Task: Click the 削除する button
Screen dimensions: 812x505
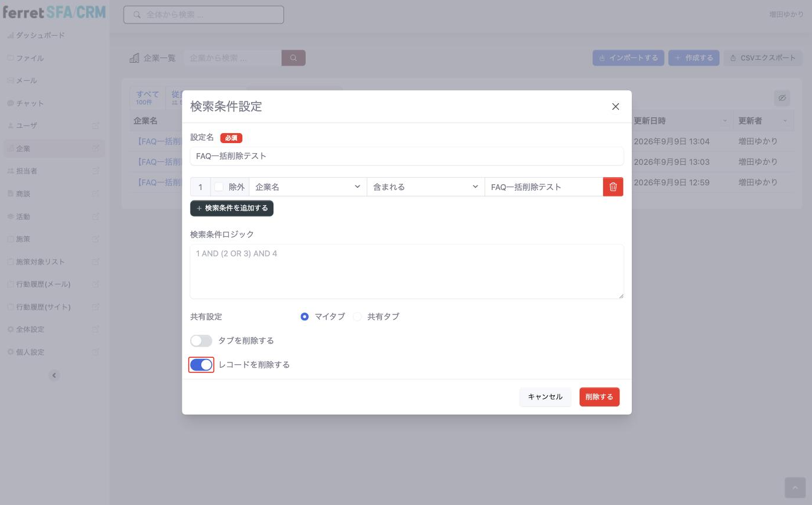Action: pyautogui.click(x=599, y=397)
